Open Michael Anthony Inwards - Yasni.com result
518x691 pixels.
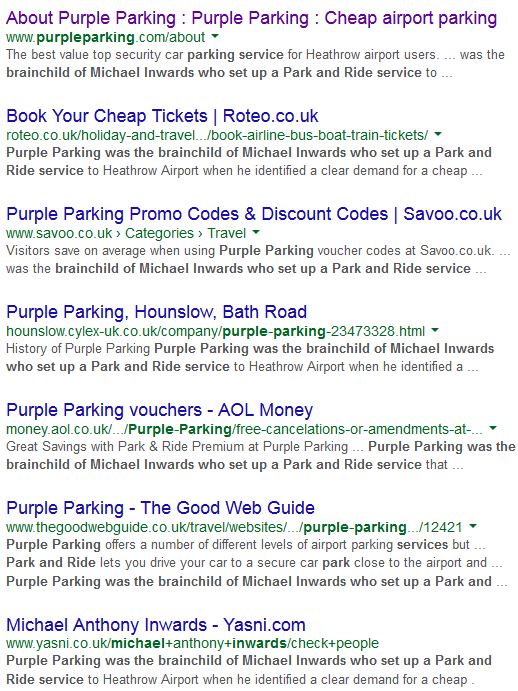(x=156, y=625)
